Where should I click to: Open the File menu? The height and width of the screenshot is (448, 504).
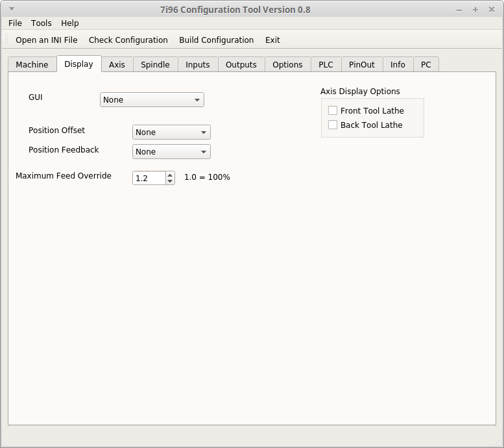pyautogui.click(x=15, y=23)
